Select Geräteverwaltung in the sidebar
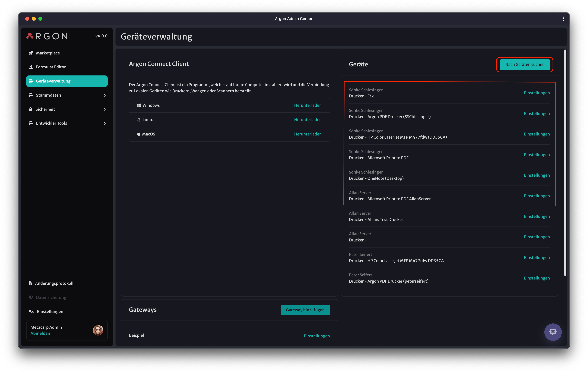 tap(67, 81)
